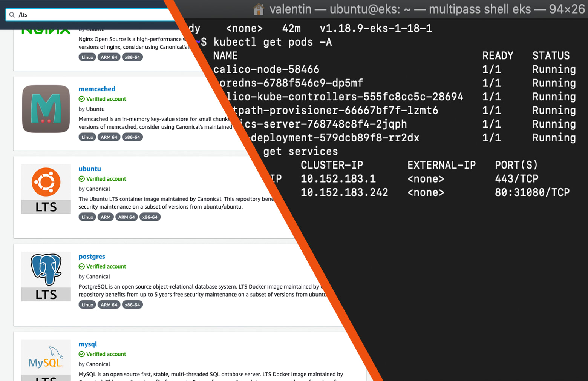Select the Linux tag on ubuntu card
588x381 pixels.
[87, 217]
